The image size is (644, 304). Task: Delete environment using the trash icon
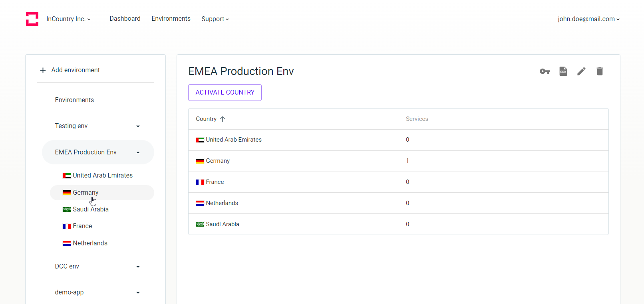click(599, 71)
